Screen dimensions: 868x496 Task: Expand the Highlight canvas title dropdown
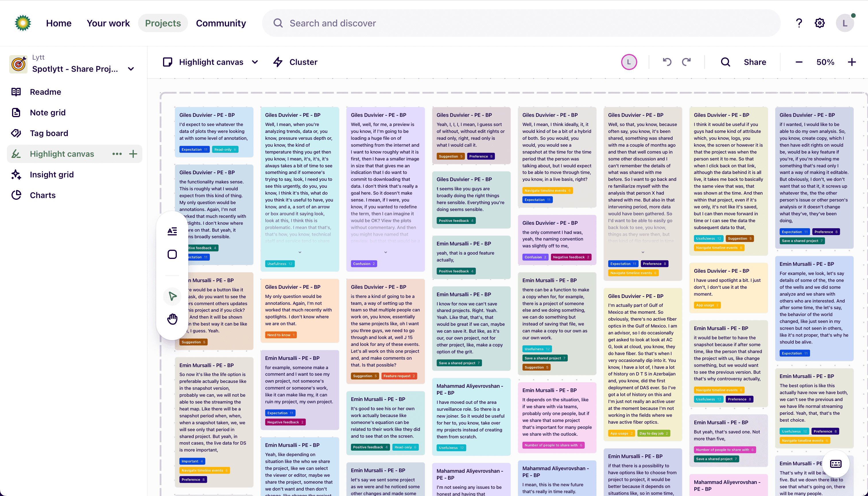[255, 62]
